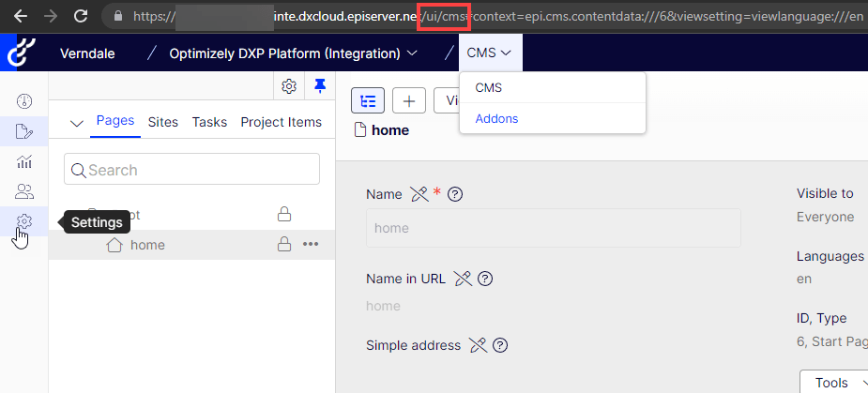Reload the page with refresh icon

coord(81,16)
